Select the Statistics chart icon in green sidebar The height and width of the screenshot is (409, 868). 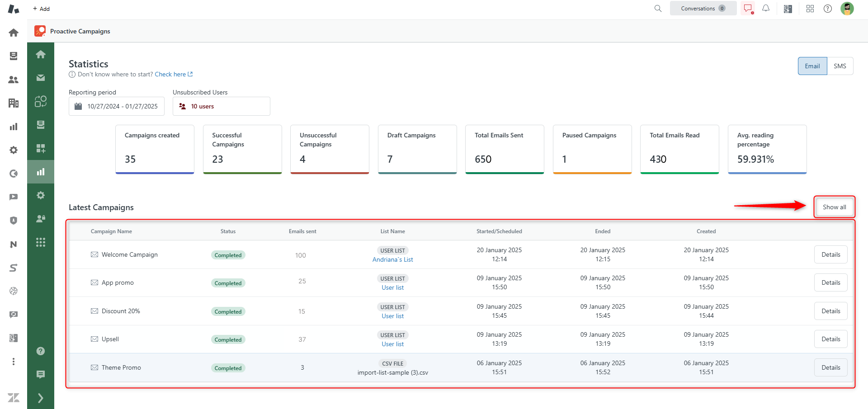click(41, 172)
